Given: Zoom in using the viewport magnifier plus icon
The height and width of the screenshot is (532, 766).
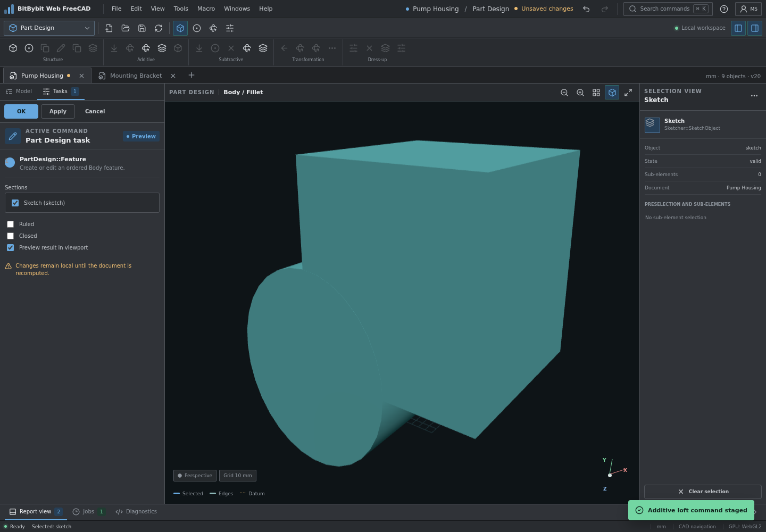Looking at the screenshot, I should 580,93.
